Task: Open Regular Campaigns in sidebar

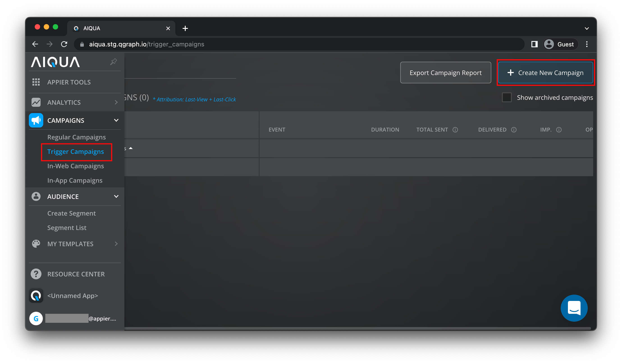Action: (77, 137)
